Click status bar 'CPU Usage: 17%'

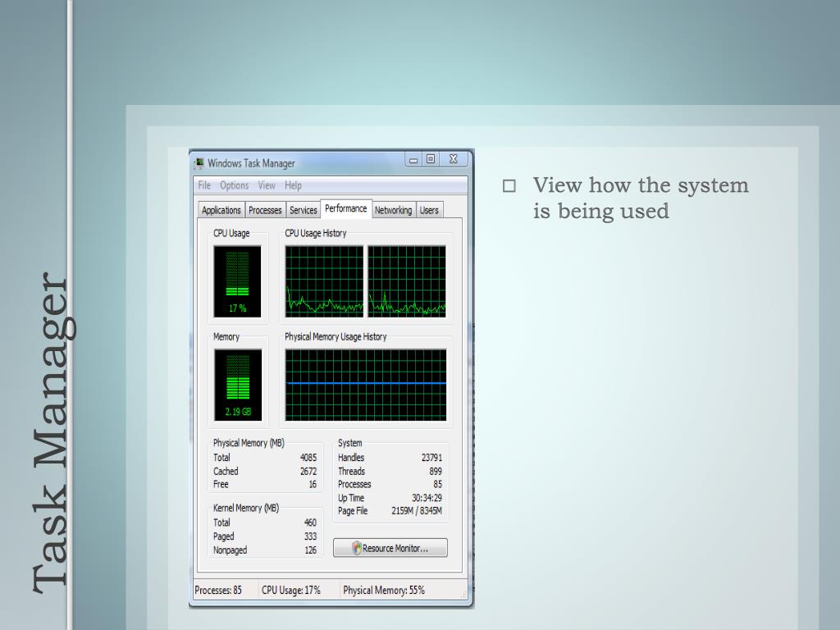click(291, 591)
